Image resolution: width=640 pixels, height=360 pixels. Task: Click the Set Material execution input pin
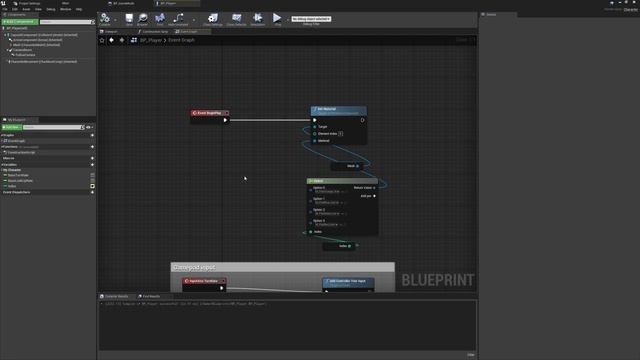click(315, 120)
